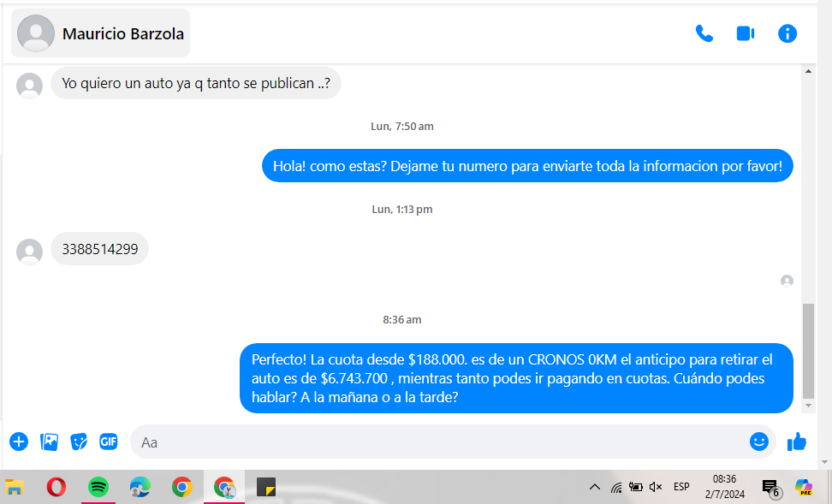
Task: Open File Explorer from the taskbar
Action: pos(15,487)
